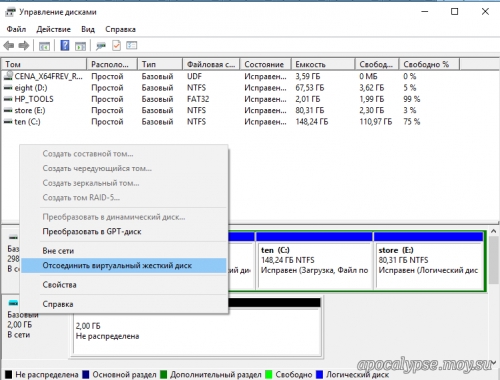This screenshot has height=380, width=500.
Task: Select the ten (C:) volume icon
Action: click(x=8, y=122)
